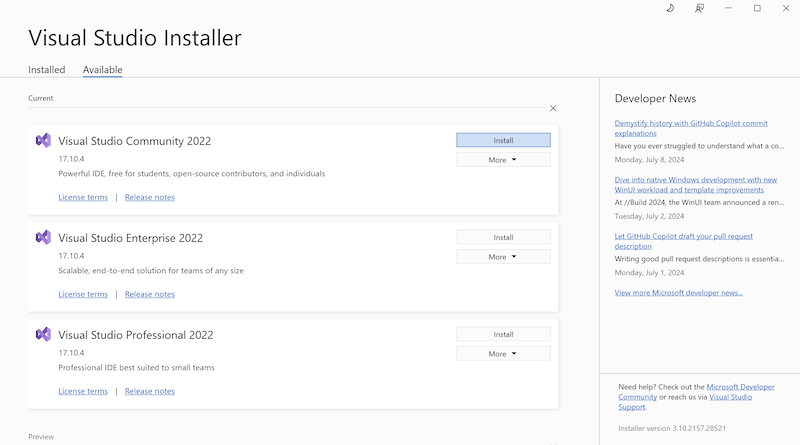Open License terms for Community 2022

(x=83, y=197)
